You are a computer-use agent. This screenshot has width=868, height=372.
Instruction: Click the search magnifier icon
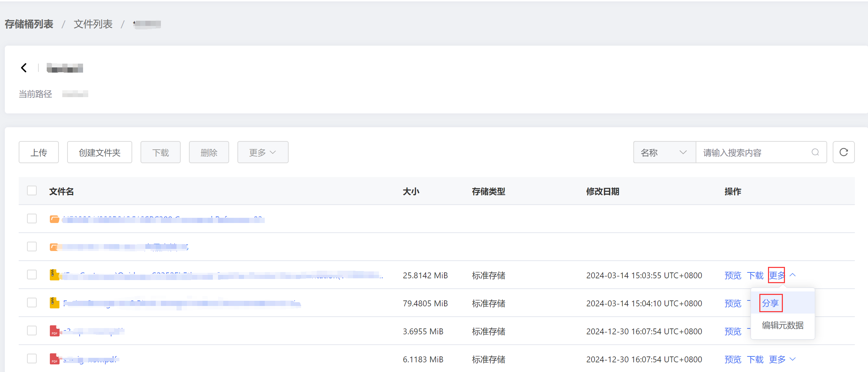815,152
